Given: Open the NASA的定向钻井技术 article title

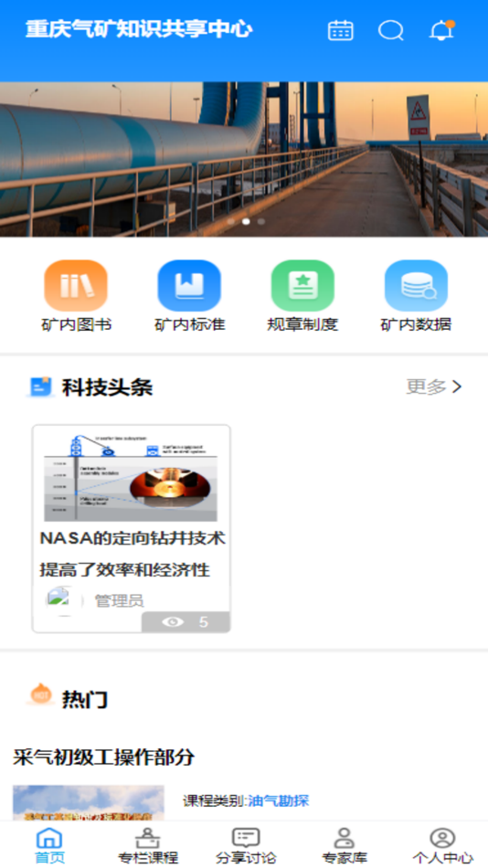Looking at the screenshot, I should (x=133, y=554).
